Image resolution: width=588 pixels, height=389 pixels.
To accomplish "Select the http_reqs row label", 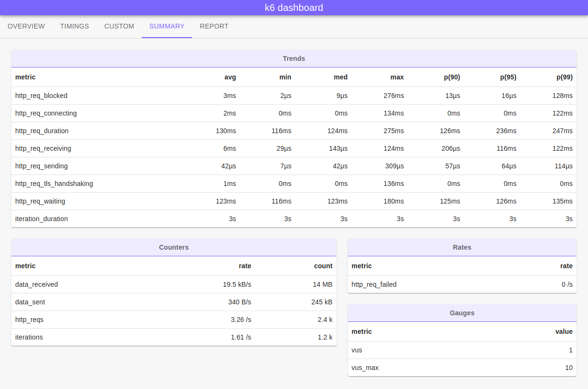I will [29, 320].
